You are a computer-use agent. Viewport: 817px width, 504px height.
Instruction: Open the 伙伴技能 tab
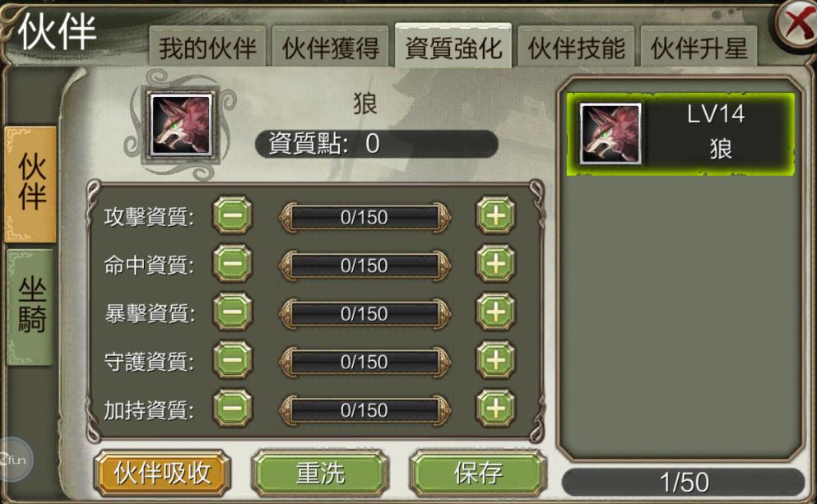(576, 48)
